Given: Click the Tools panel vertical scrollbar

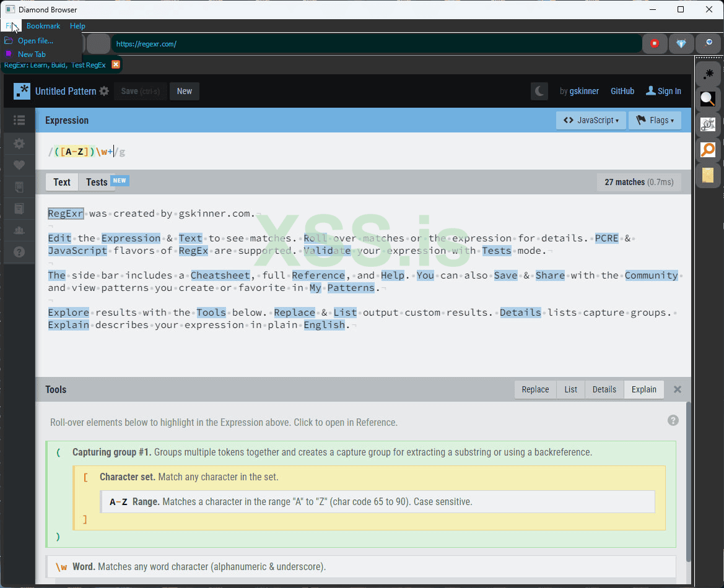Looking at the screenshot, I should [688, 482].
